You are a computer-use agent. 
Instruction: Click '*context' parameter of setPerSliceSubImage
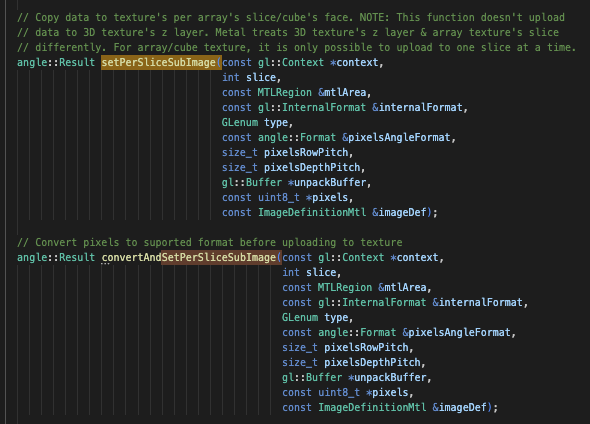[354, 62]
